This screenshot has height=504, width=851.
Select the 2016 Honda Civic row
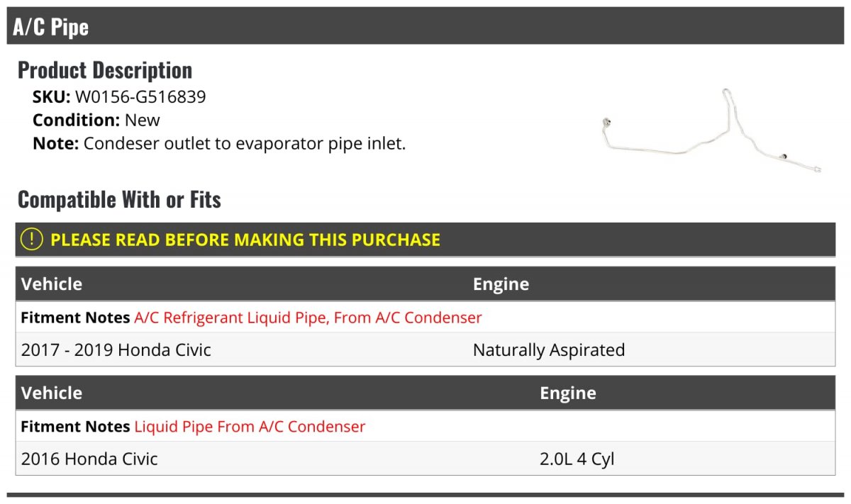coord(89,459)
